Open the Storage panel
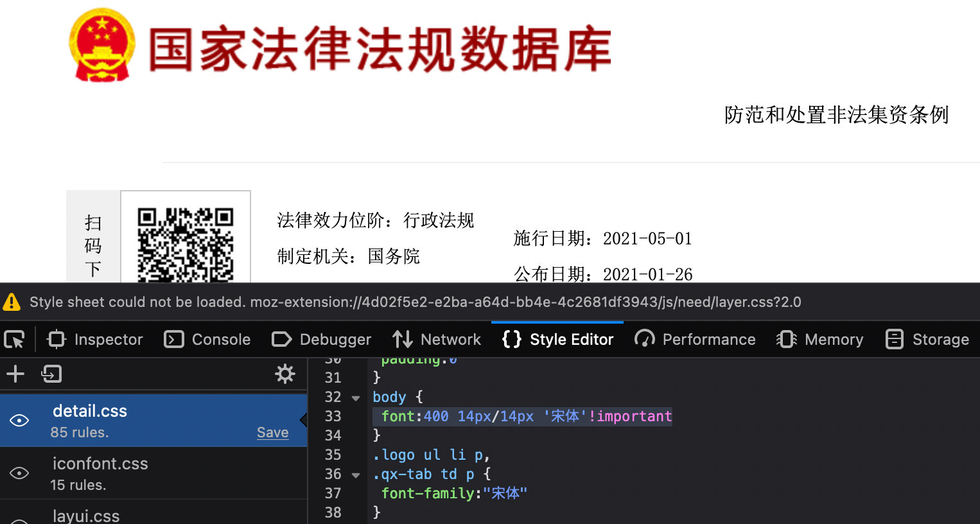Screen dimensions: 980x524 pos(927,339)
